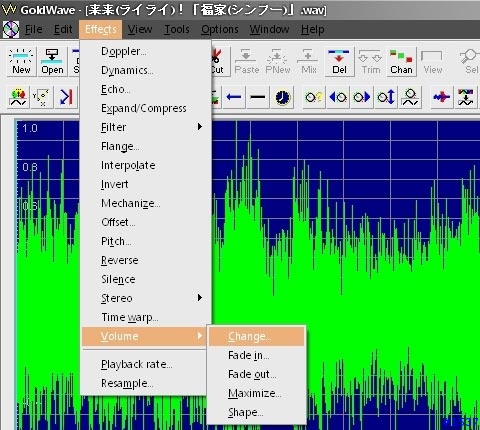
Task: Click the PNew paste-new toolbar button
Action: [278, 62]
